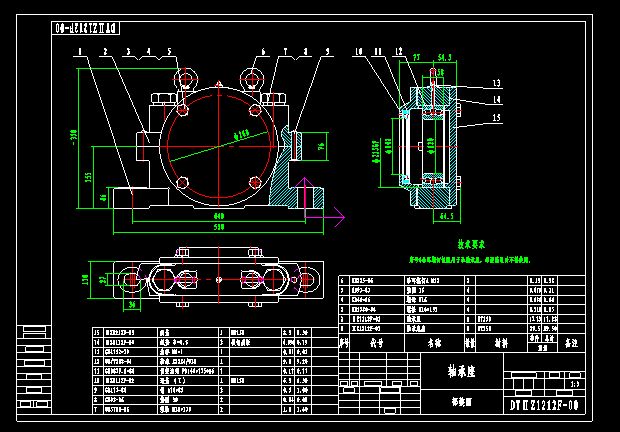Click the magenta UCS axis icon
620x432 pixels.
321,202
